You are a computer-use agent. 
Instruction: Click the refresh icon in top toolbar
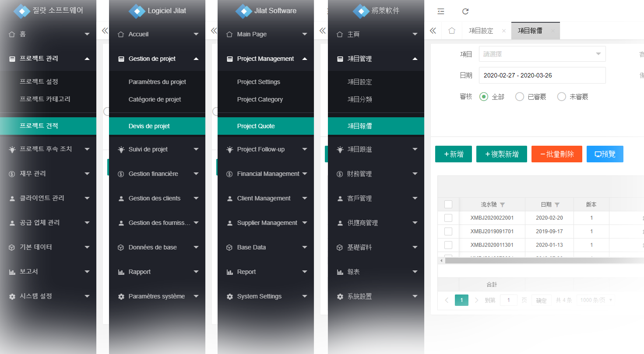click(x=465, y=11)
